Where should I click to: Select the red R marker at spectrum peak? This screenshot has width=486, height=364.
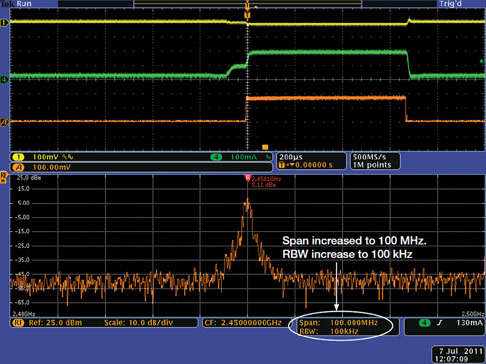tap(247, 178)
